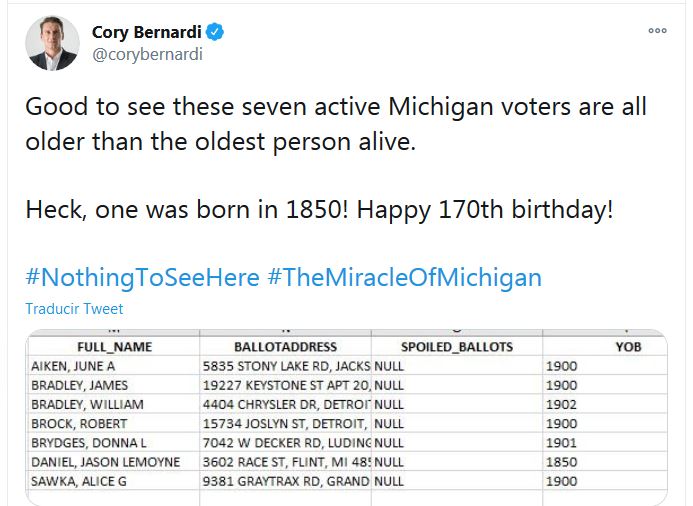
Task: Click the YOB column header
Action: 628,347
